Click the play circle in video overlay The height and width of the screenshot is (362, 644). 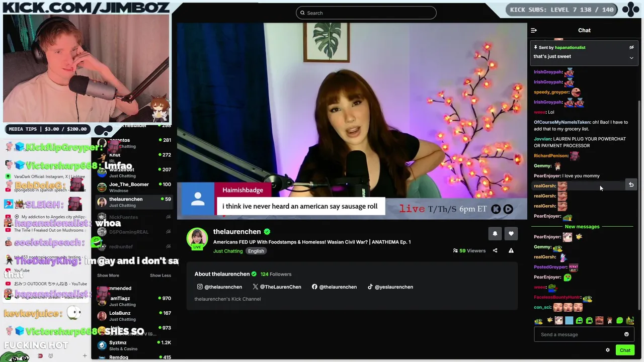508,209
